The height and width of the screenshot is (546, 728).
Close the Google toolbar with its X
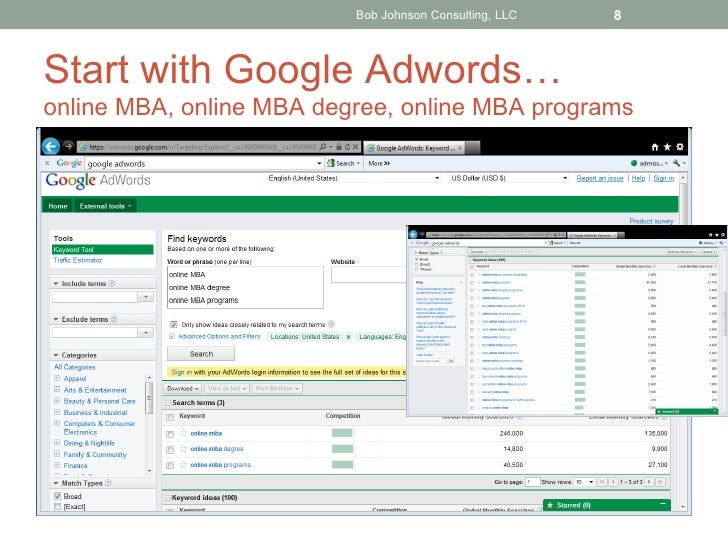47,163
